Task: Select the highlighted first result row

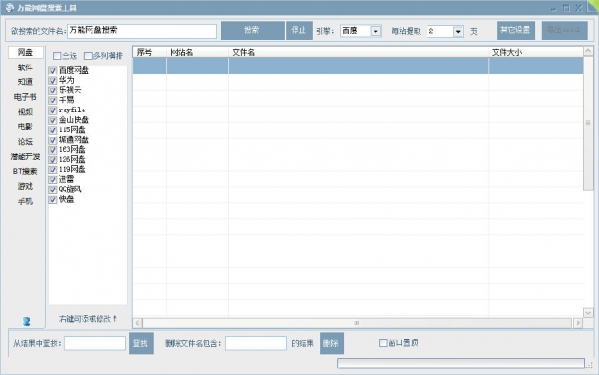Action: coord(358,66)
